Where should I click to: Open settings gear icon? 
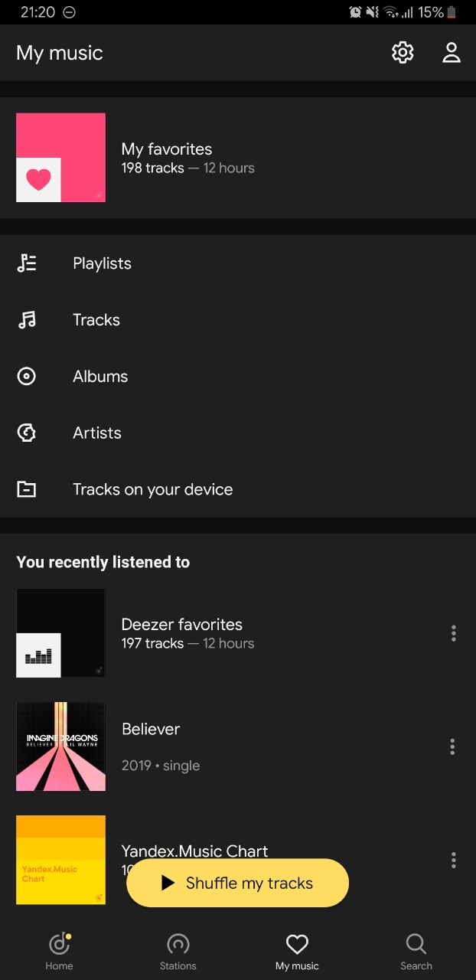(x=403, y=52)
